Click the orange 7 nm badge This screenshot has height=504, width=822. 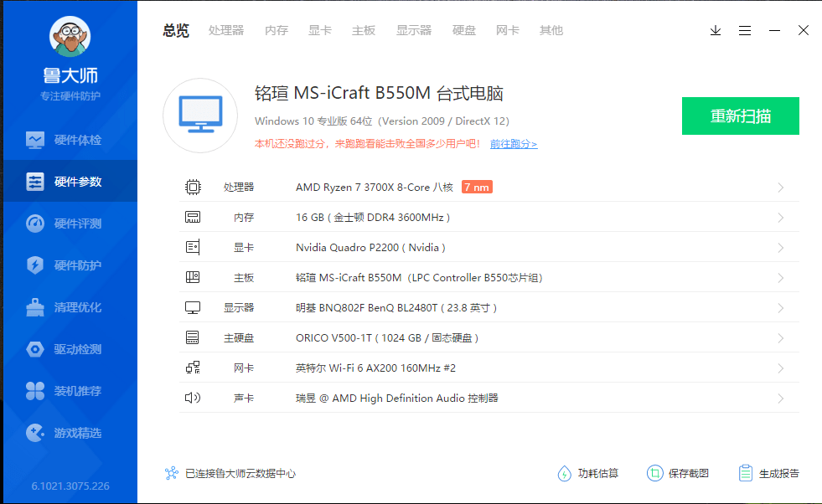pos(477,187)
